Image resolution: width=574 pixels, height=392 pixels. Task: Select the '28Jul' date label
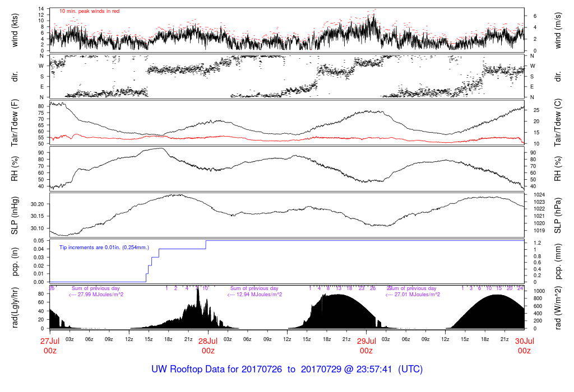pos(208,341)
